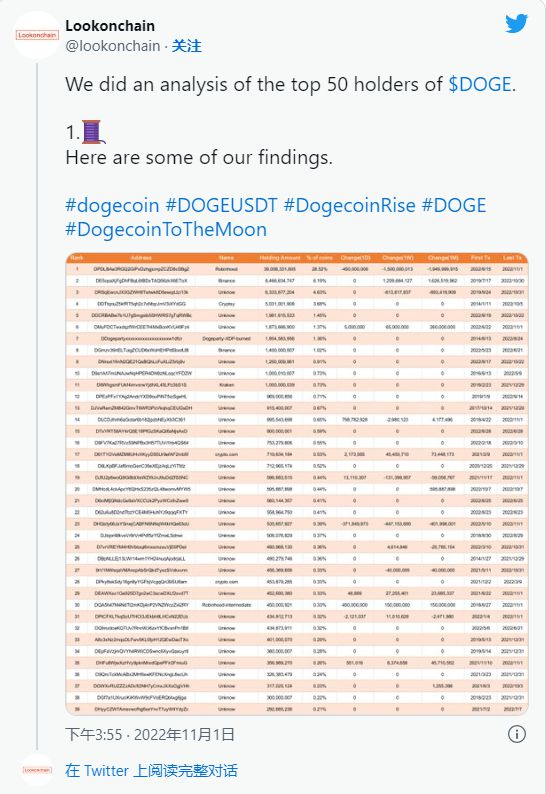This screenshot has width=546, height=794.
Task: Open the top 50 holders table image
Action: click(x=297, y=484)
